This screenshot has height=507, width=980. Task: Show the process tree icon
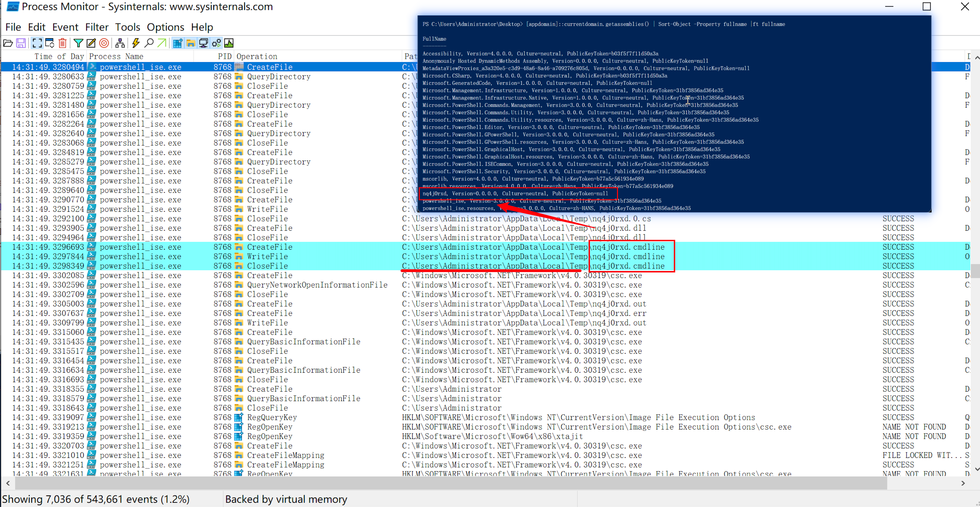(120, 43)
